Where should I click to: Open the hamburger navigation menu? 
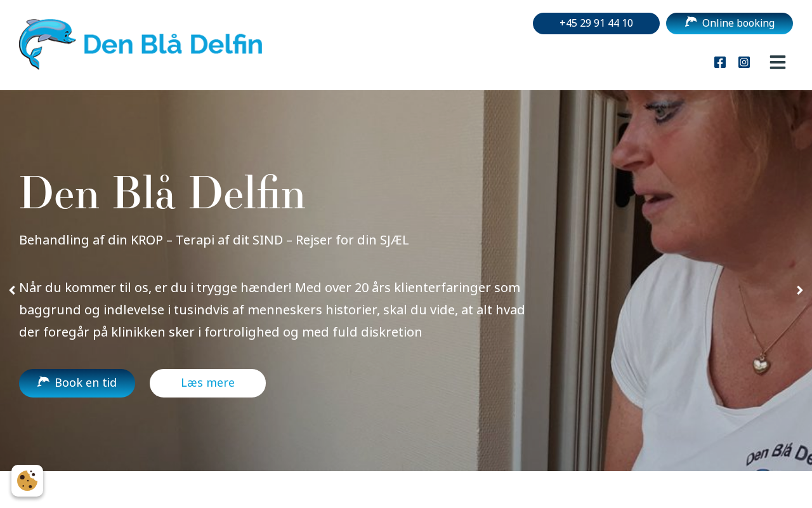pyautogui.click(x=778, y=62)
